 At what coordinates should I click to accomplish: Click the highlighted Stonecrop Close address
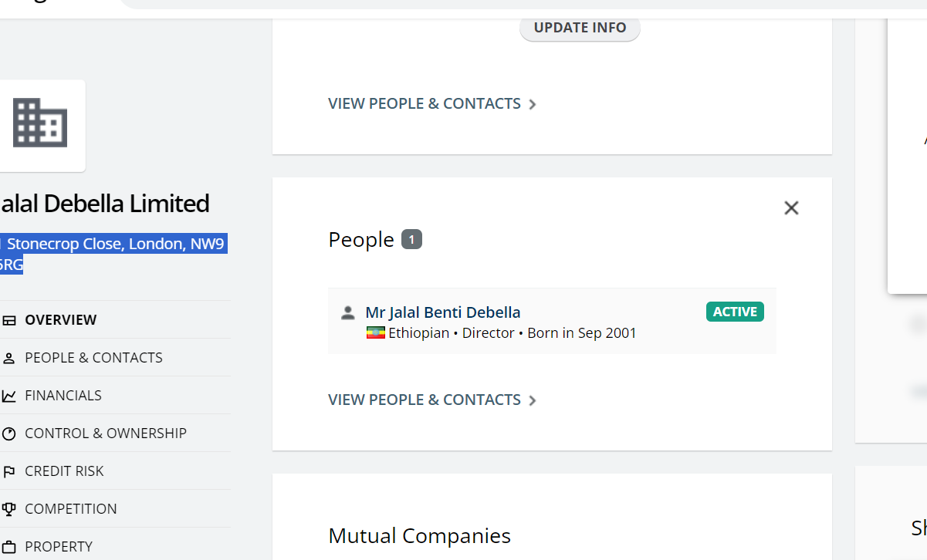pyautogui.click(x=113, y=255)
